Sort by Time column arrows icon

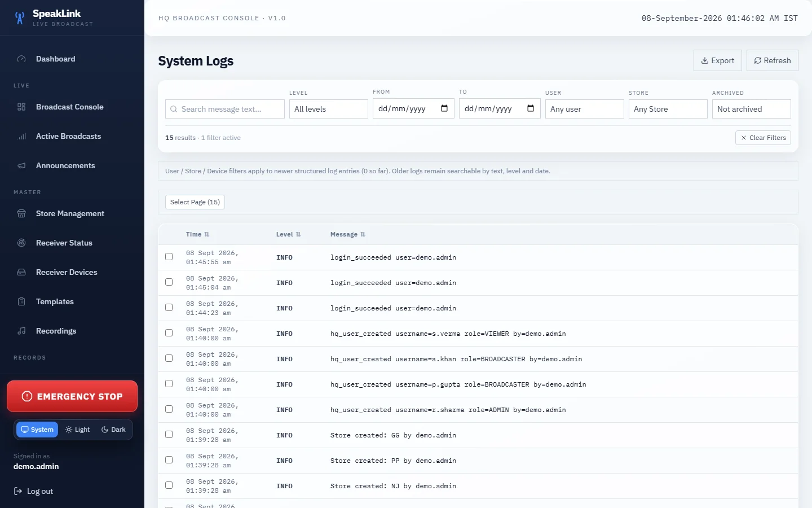tap(207, 234)
